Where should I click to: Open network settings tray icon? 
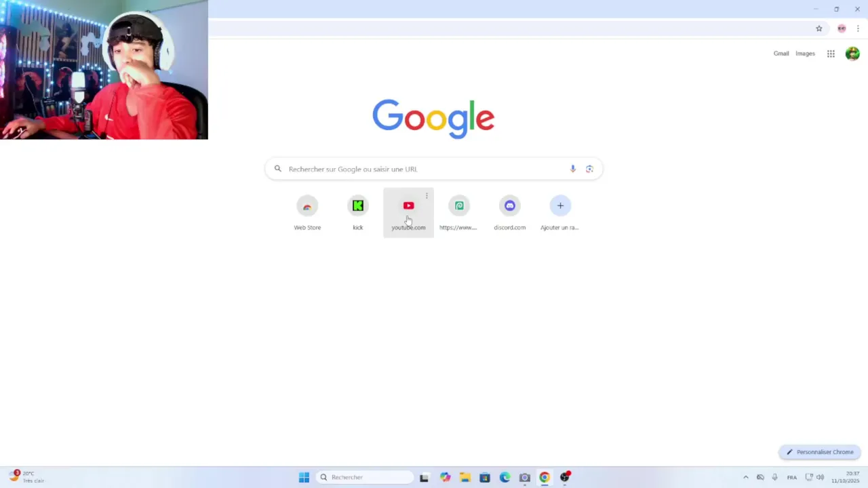click(x=809, y=477)
